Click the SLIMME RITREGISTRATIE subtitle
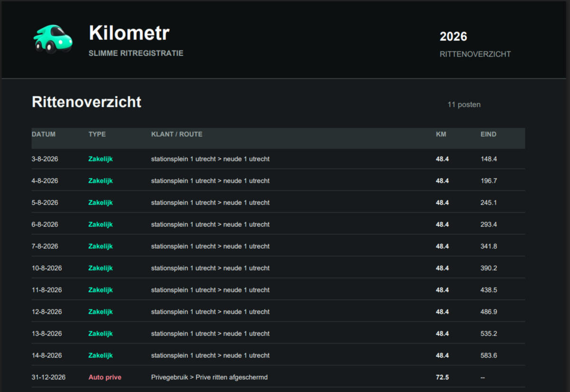This screenshot has height=392, width=570. pyautogui.click(x=136, y=53)
